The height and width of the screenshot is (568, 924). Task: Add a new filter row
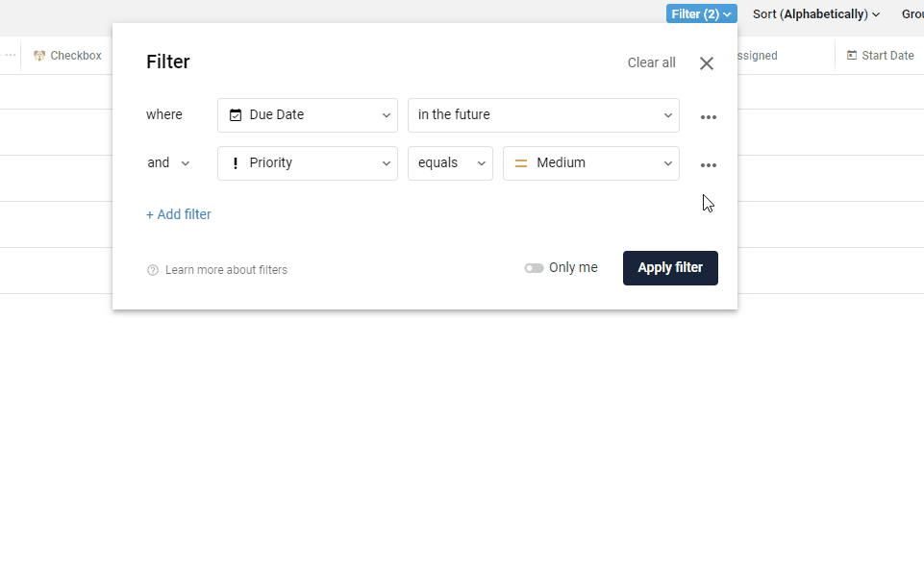point(179,214)
